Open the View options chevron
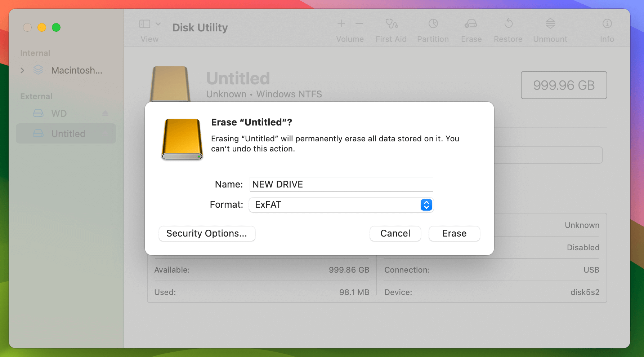Image resolution: width=644 pixels, height=357 pixels. tap(158, 23)
